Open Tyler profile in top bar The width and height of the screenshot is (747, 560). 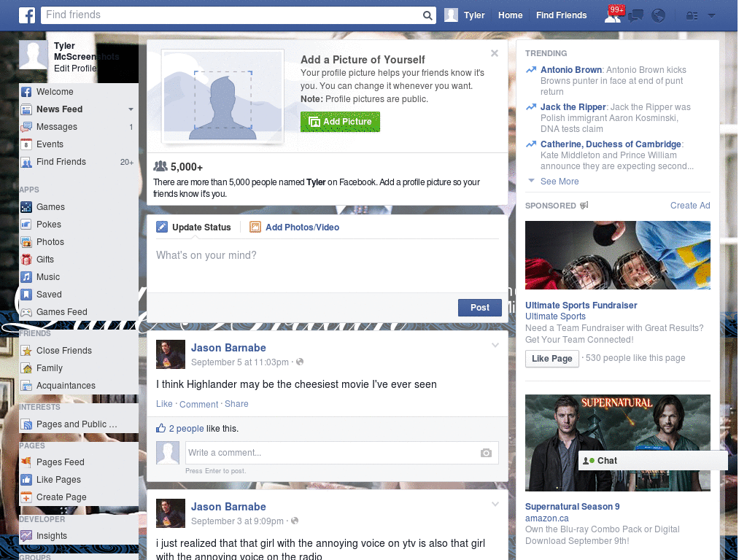point(465,15)
